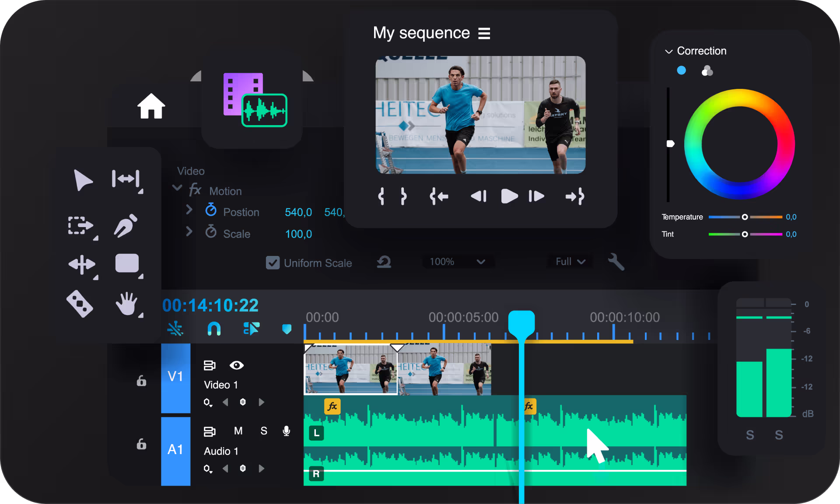
Task: Collapse the Correction section chevron
Action: (x=668, y=52)
